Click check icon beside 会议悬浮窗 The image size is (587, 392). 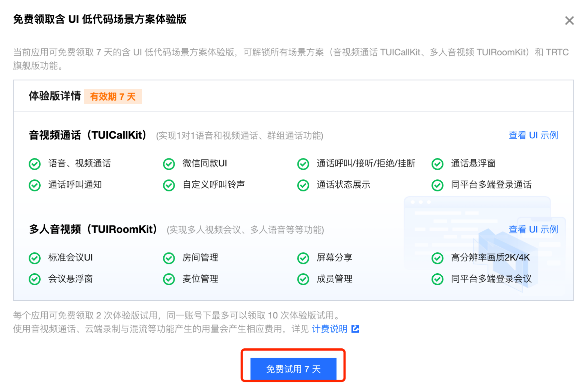(34, 279)
